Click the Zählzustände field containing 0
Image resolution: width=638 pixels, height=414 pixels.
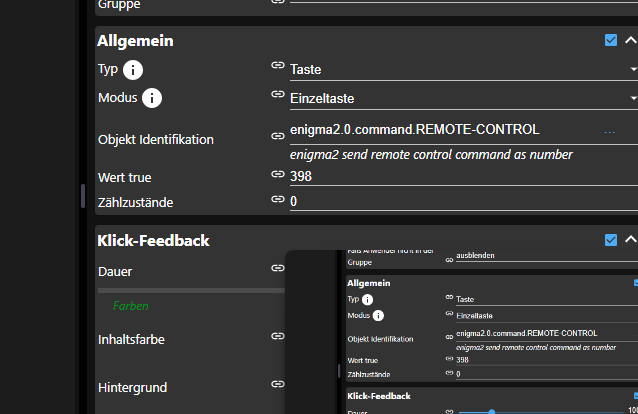(x=460, y=201)
